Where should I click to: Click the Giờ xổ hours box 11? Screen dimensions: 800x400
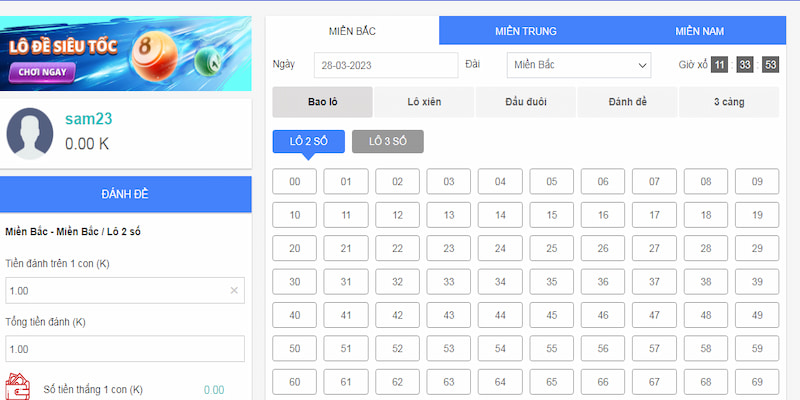[719, 65]
